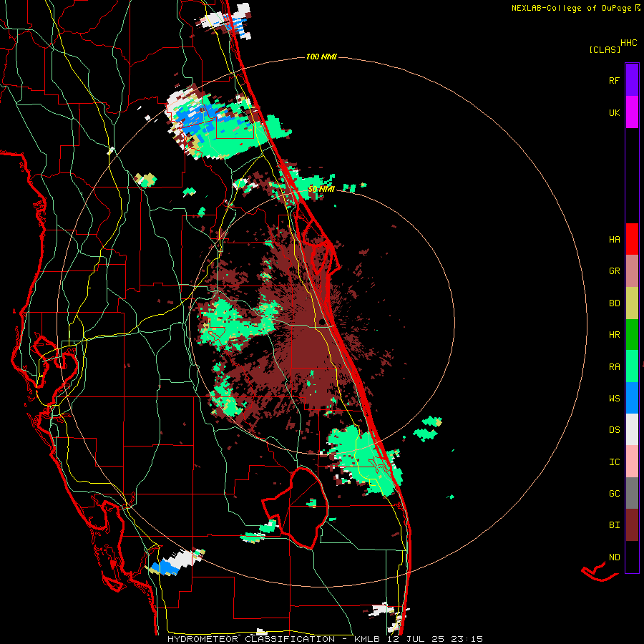This screenshot has width=644, height=644.
Task: Click the 'BI' legend label
Action: (614, 525)
